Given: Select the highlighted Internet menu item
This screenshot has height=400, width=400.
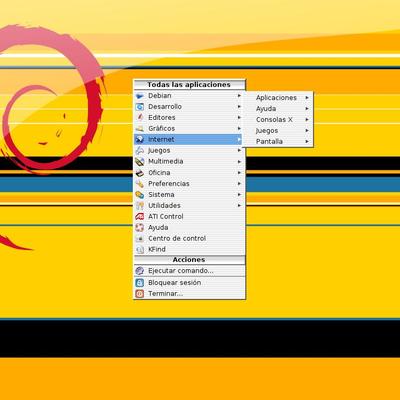Looking at the screenshot, I should [189, 139].
